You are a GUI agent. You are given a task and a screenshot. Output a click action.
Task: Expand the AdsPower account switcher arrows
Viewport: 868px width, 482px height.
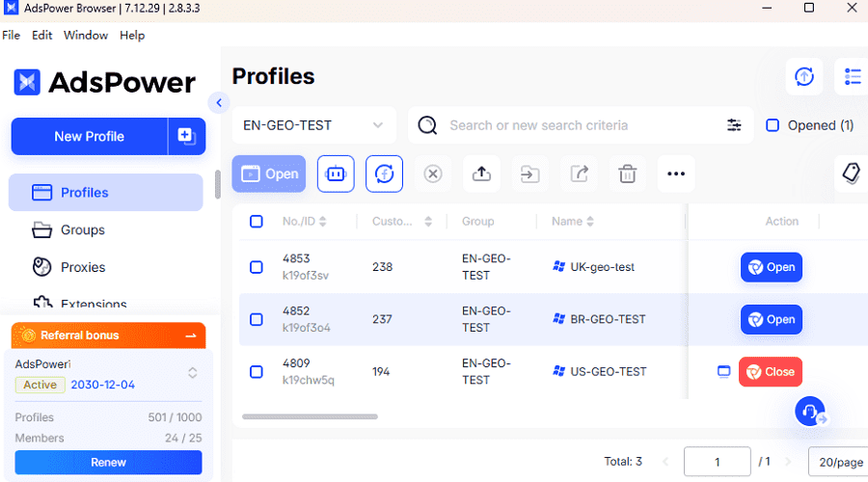click(x=193, y=373)
